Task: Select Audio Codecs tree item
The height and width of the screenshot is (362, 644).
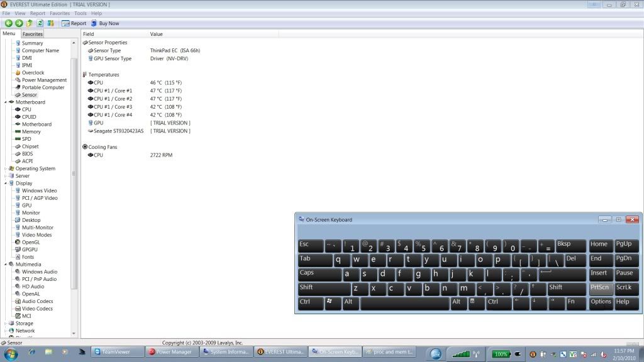Action: click(x=37, y=301)
